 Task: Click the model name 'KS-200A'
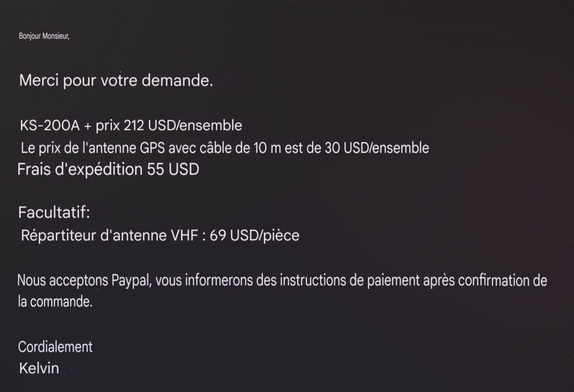[50, 125]
